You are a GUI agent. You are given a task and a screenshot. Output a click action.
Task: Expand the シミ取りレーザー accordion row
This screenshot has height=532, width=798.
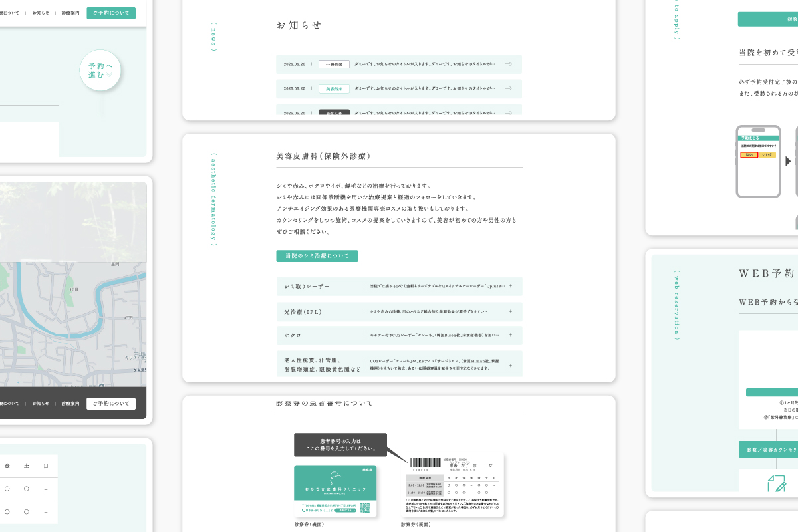click(510, 286)
